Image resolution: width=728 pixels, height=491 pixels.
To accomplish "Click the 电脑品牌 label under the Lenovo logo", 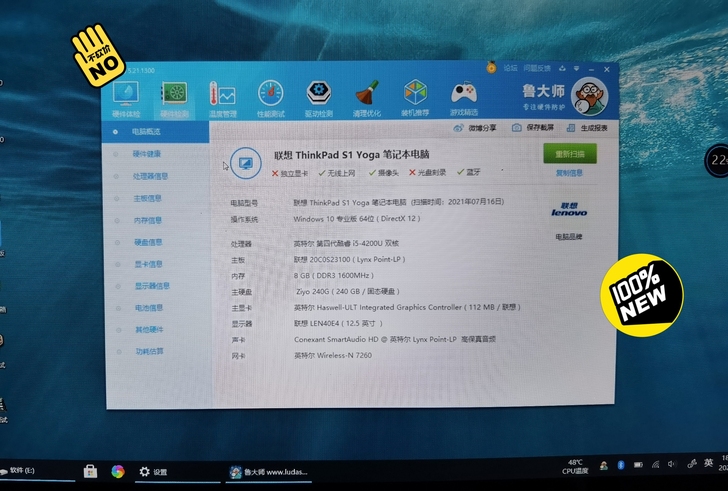I will (569, 237).
